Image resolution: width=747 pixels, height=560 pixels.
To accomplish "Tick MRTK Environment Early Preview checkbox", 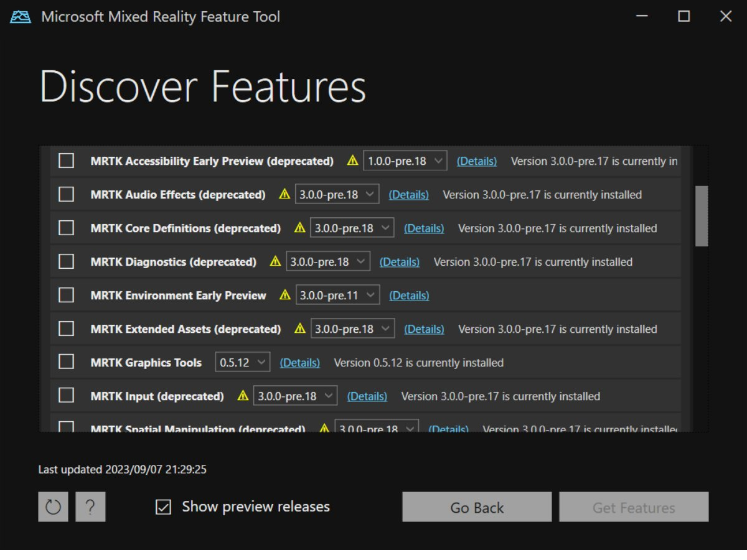I will 66,295.
